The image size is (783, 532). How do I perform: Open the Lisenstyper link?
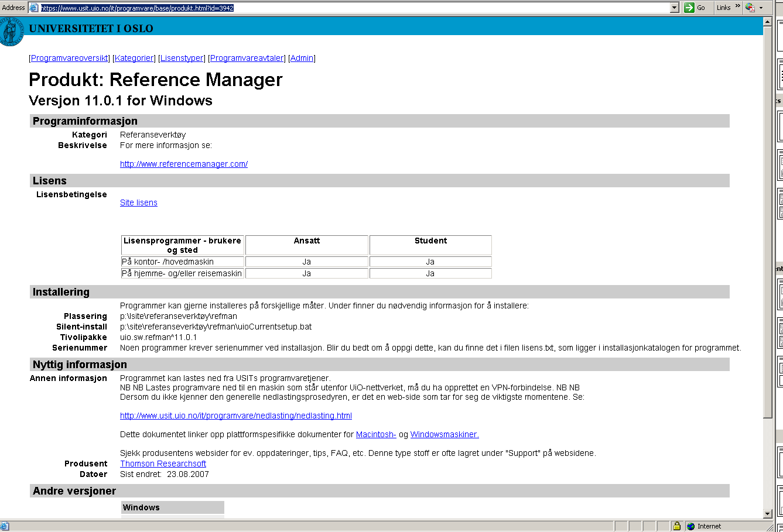pos(182,58)
